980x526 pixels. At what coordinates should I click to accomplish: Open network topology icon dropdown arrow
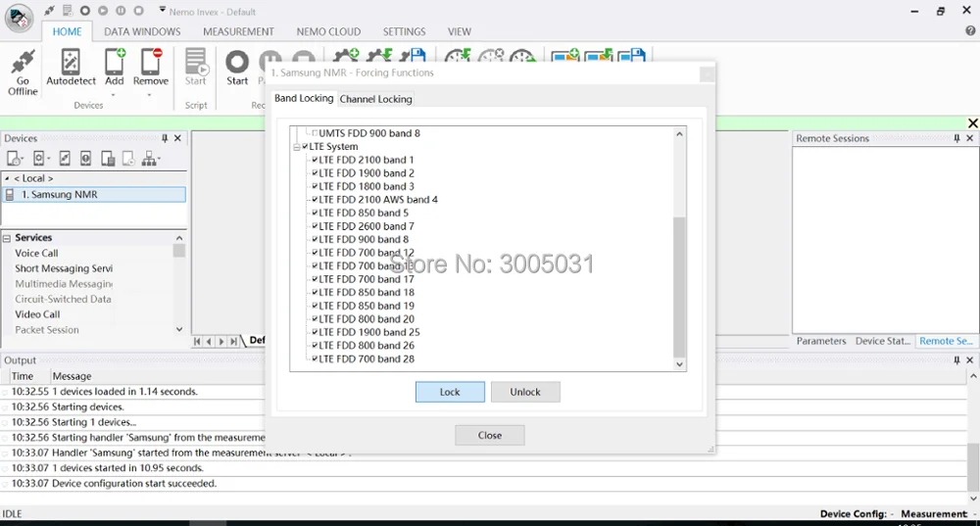158,160
